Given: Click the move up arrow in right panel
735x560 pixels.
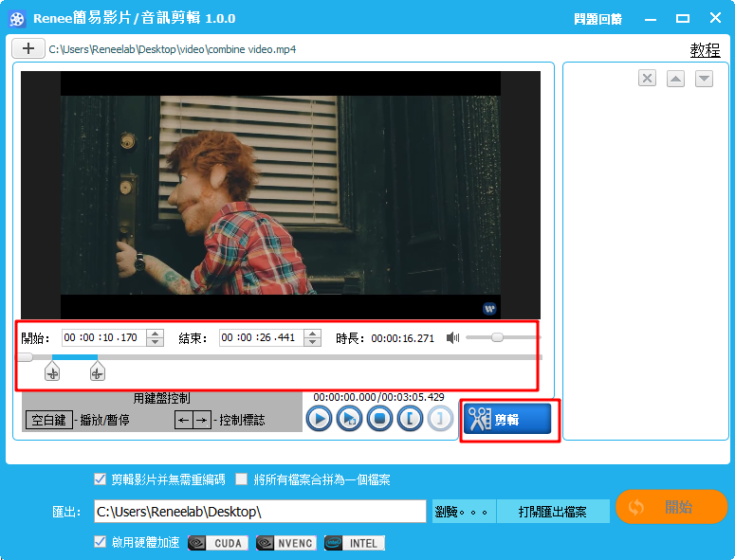Looking at the screenshot, I should click(x=675, y=79).
